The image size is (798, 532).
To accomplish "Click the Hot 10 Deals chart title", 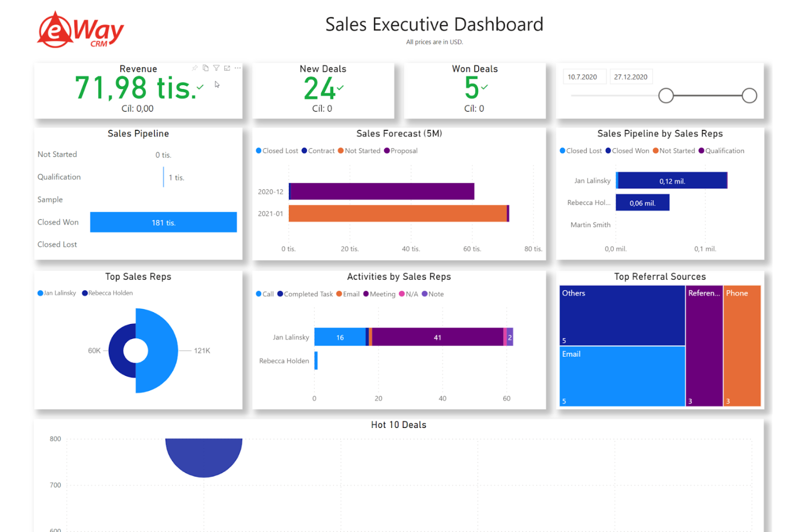I will [x=398, y=425].
